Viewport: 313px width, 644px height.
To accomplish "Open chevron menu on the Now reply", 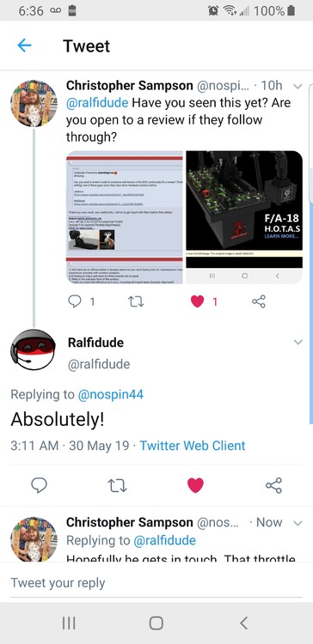I will 298,523.
